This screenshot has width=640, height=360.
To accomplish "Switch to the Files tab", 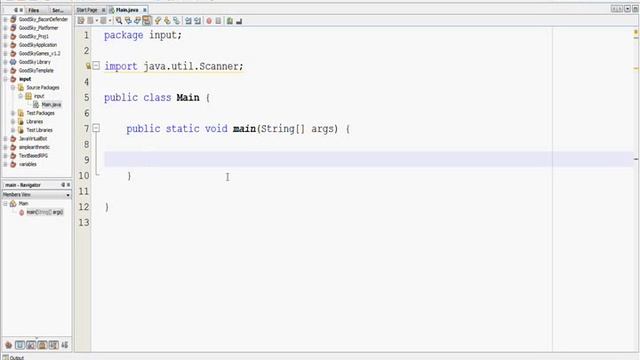I will pos(34,10).
